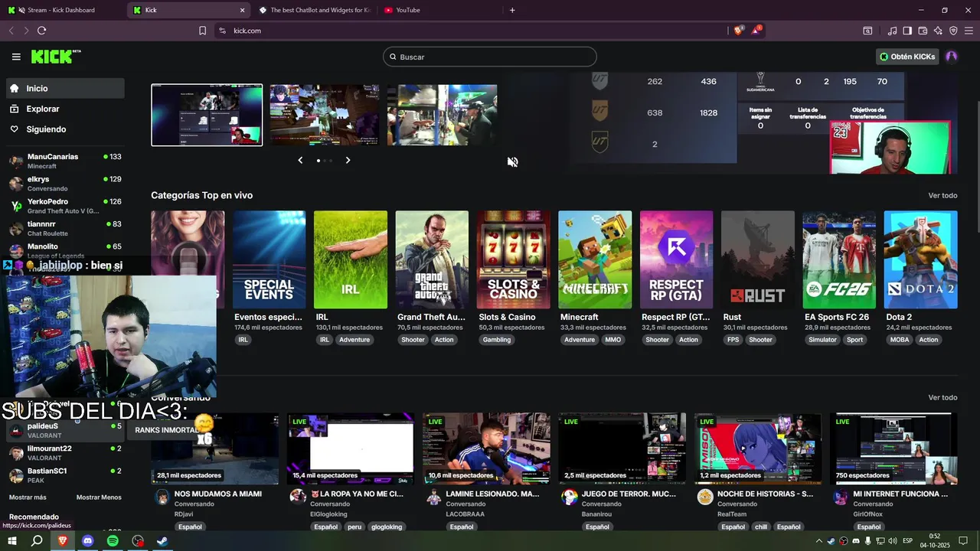980x551 pixels.
Task: Show next featured stream arrow
Action: point(348,160)
